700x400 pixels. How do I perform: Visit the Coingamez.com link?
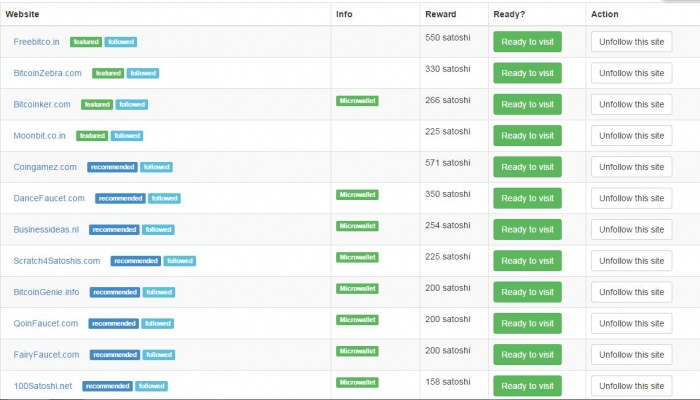pos(45,167)
